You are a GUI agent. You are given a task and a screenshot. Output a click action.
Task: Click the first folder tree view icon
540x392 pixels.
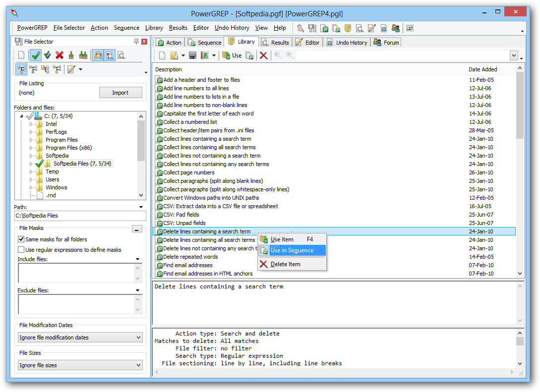tap(22, 69)
